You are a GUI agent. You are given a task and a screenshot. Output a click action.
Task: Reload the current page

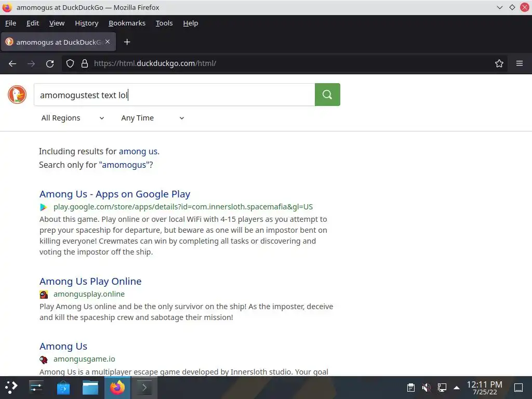click(50, 63)
